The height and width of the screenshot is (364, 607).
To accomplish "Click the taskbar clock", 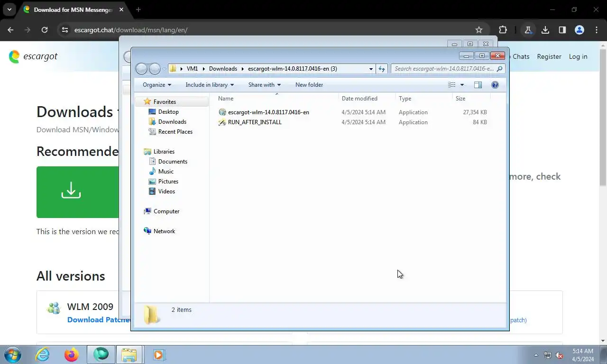I will point(583,355).
